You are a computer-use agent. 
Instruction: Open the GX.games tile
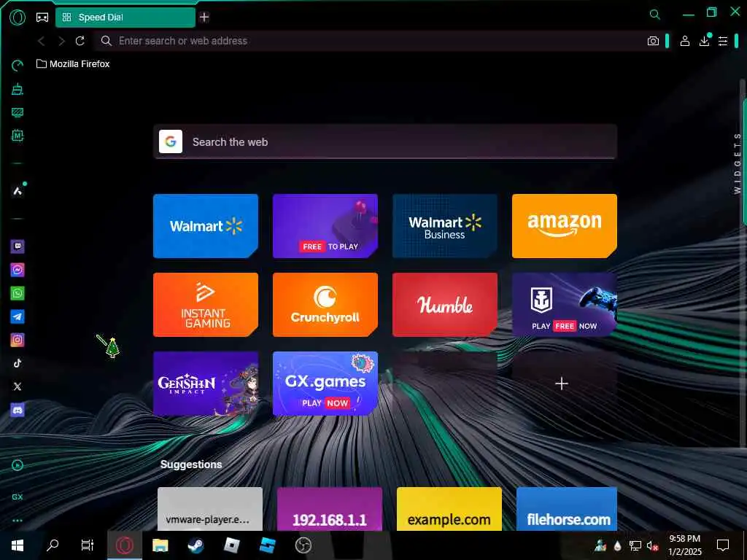click(325, 384)
